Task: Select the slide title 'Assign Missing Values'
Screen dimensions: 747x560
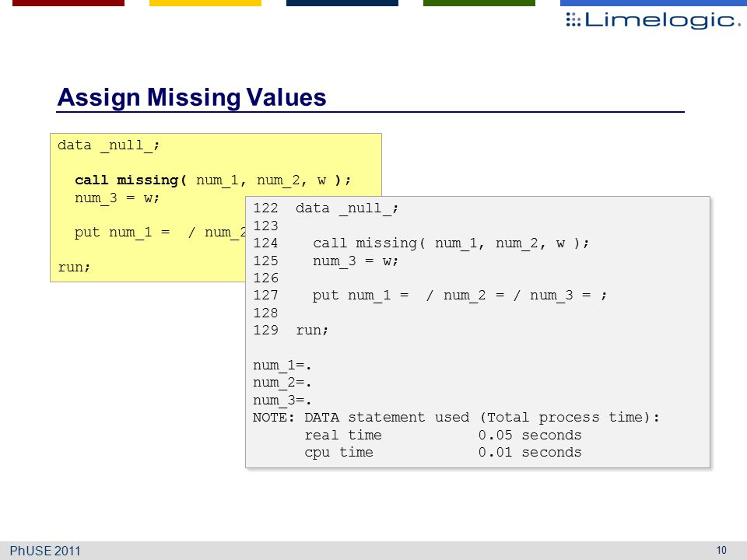Action: 191,98
